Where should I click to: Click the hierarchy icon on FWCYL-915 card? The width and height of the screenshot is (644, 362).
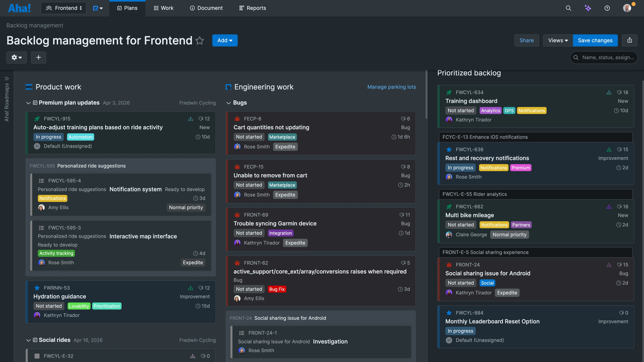(191, 119)
